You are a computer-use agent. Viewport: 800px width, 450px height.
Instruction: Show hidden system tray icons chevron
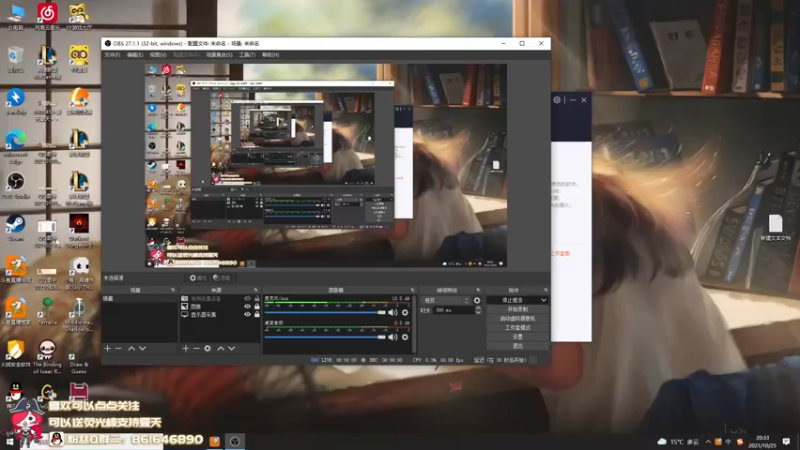click(x=708, y=441)
